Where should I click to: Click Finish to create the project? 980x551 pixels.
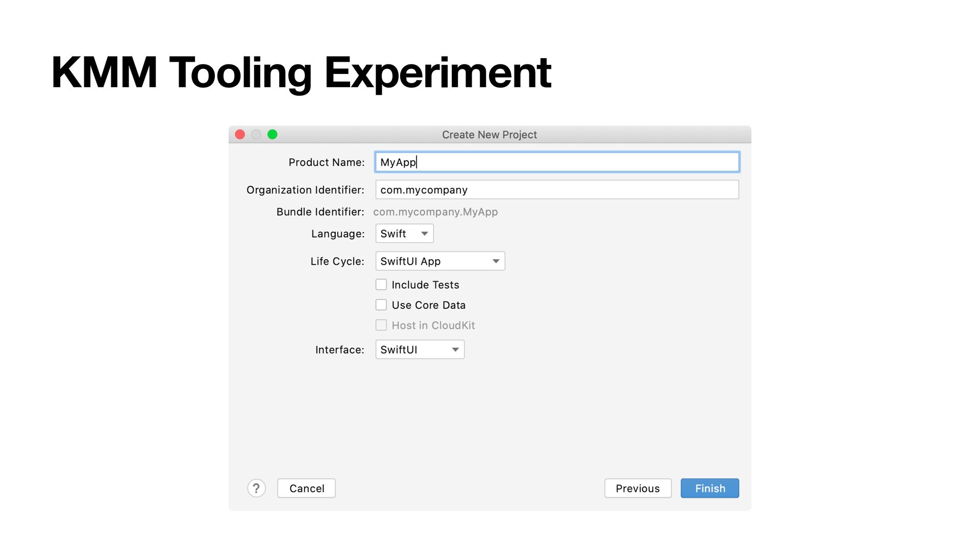coord(710,488)
